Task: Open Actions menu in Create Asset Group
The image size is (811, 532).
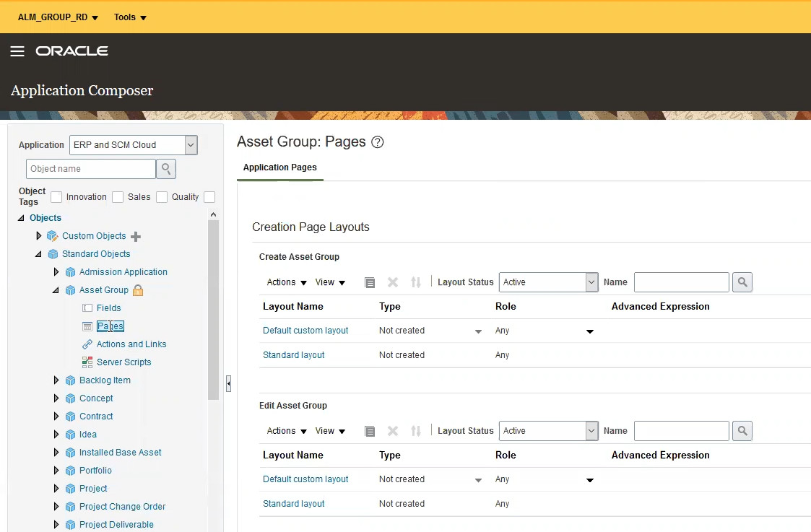Action: [287, 282]
